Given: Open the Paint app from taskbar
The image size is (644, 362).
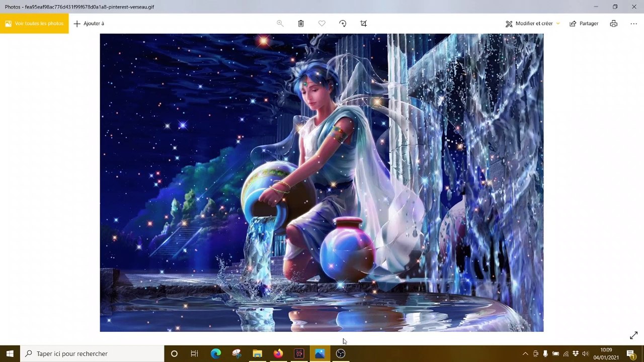Looking at the screenshot, I should 236,353.
